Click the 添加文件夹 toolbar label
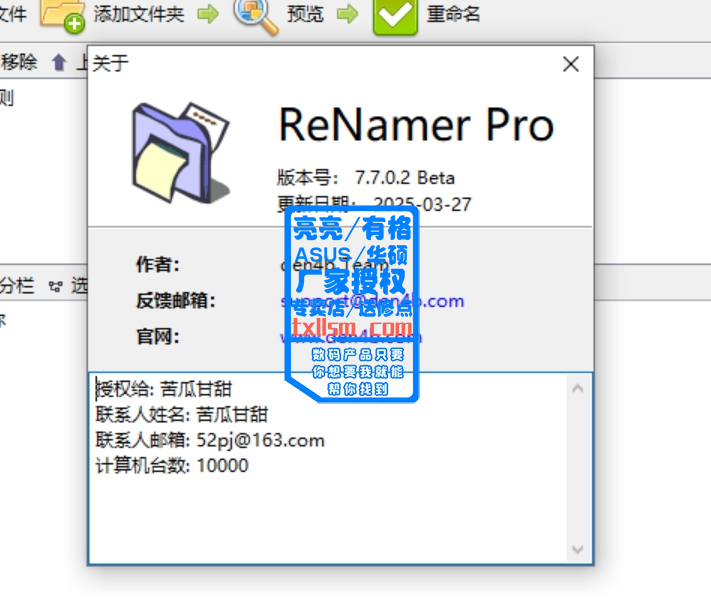The height and width of the screenshot is (609, 711). (139, 14)
